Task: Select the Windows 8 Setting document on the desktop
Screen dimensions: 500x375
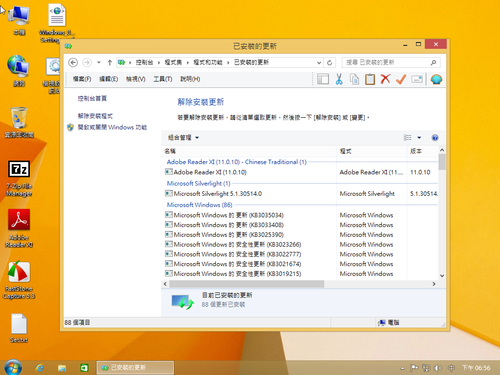Action: 57,23
